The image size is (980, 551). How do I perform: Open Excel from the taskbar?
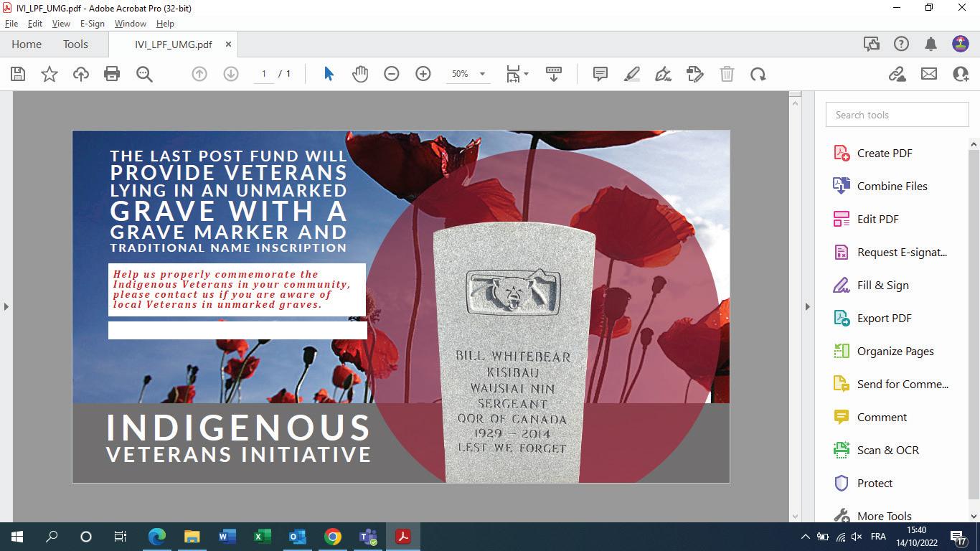tap(262, 537)
